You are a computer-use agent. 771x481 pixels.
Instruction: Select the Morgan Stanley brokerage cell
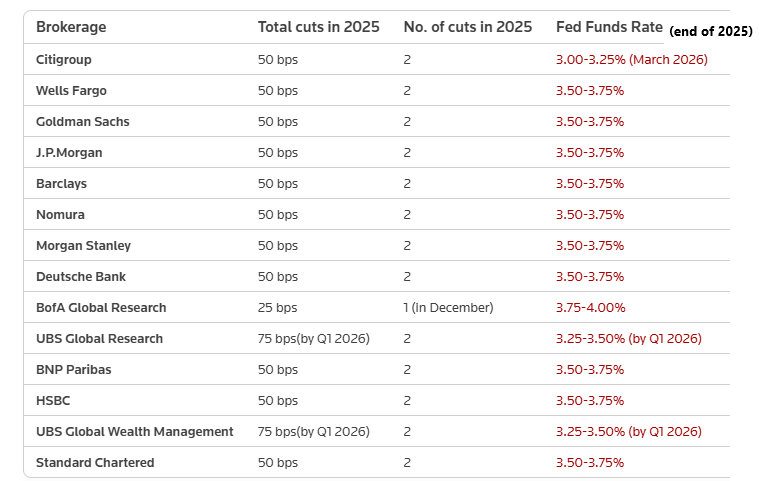83,245
